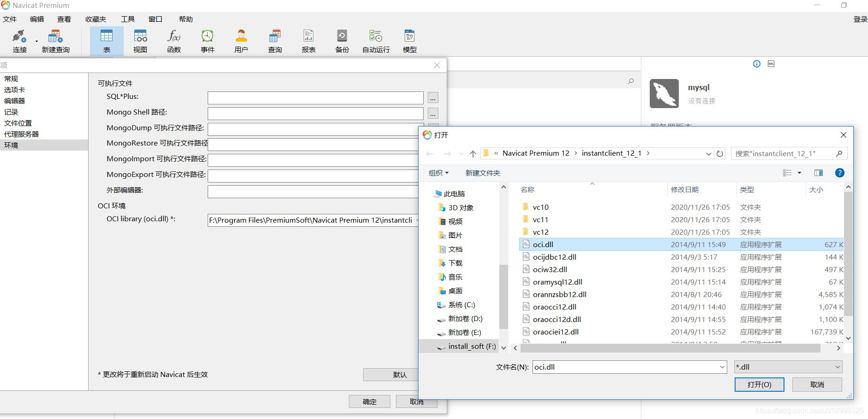
Task: Click the search instantclient_12_1 box
Action: click(x=789, y=153)
